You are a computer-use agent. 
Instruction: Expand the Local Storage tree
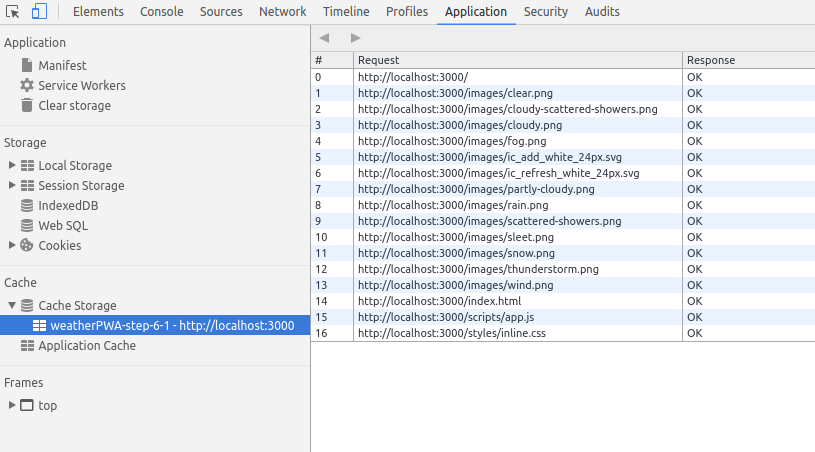pyautogui.click(x=11, y=165)
